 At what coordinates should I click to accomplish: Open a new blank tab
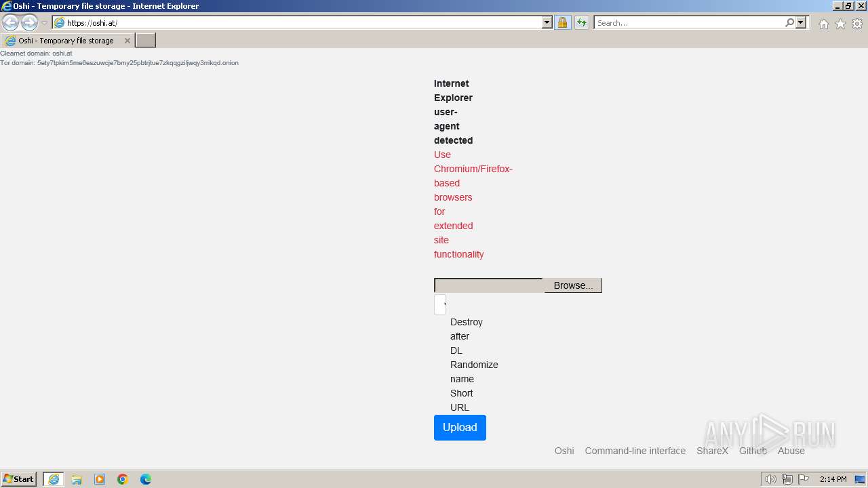(146, 40)
